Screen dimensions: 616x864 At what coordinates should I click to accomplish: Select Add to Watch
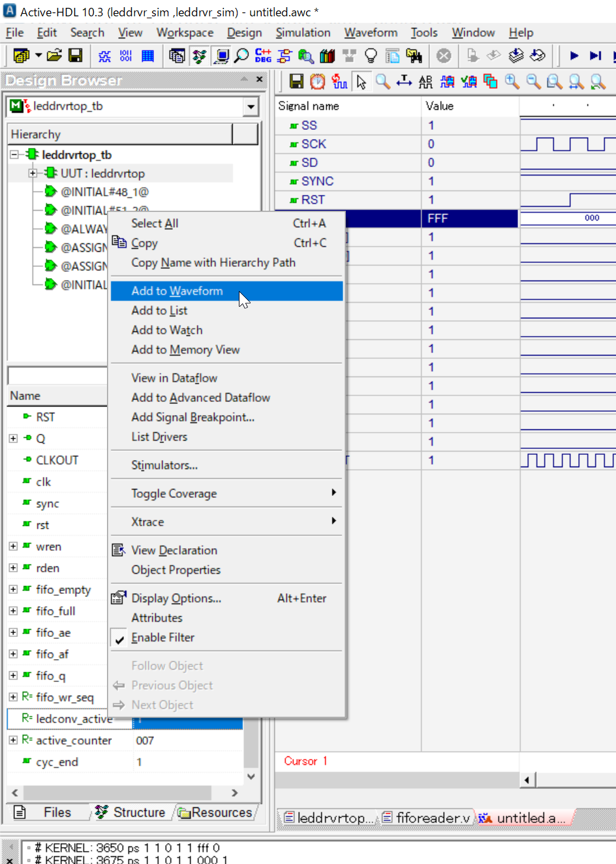(226, 330)
